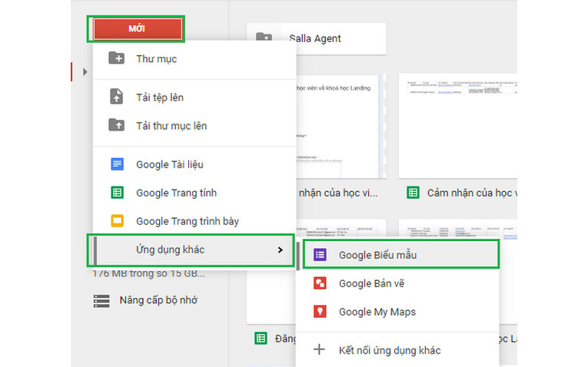Open file named Cảm nhận của học
The width and height of the screenshot is (588, 367).
[472, 193]
